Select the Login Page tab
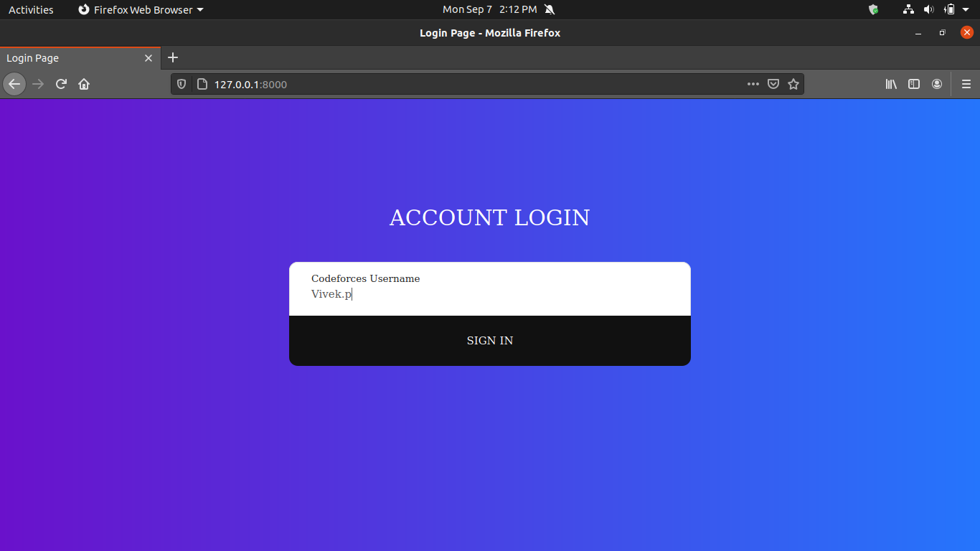This screenshot has width=980, height=551. click(x=80, y=58)
